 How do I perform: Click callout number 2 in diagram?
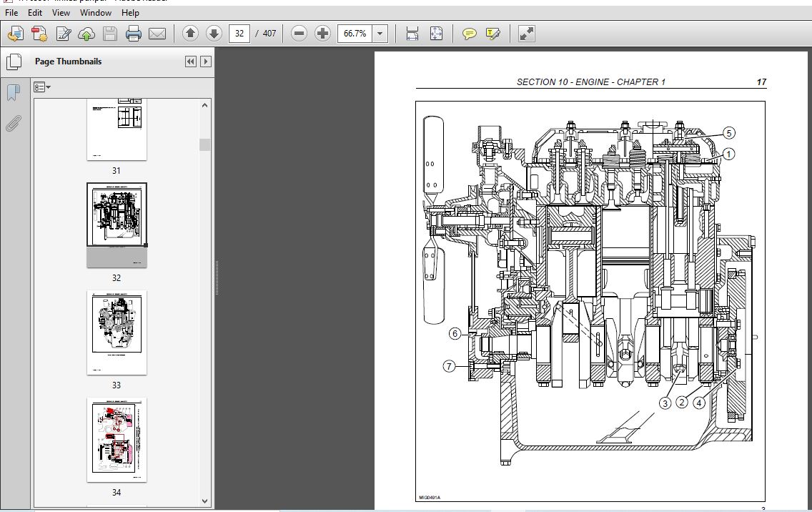tap(682, 402)
